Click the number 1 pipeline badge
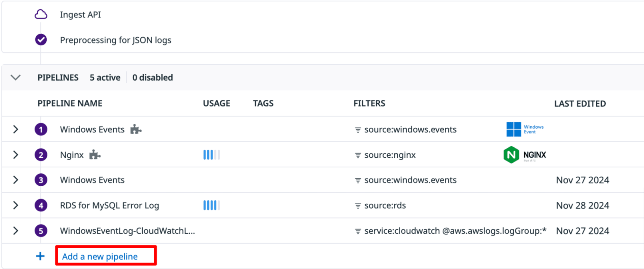Viewport: 644px width, 269px height. (41, 129)
